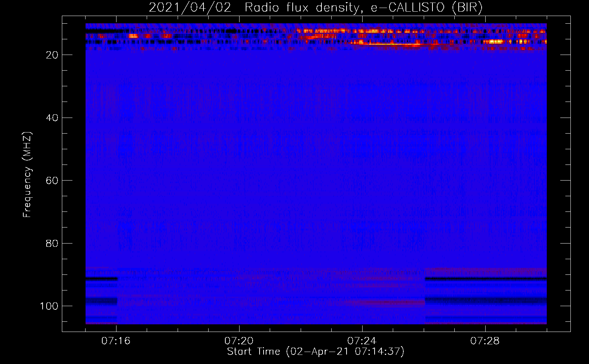Click the 'Start Time (02-Apr-21 07:14:37)' label

[316, 351]
